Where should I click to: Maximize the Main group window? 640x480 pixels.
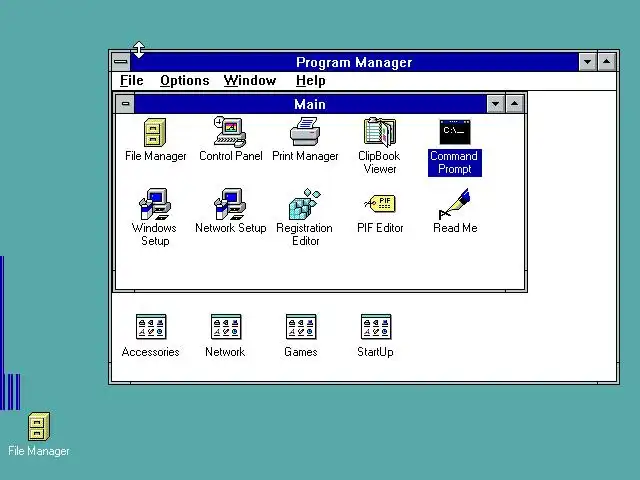tap(514, 104)
